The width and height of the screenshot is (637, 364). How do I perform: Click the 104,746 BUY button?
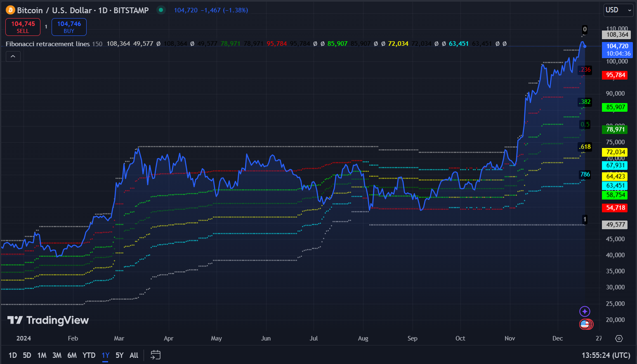[x=69, y=27]
